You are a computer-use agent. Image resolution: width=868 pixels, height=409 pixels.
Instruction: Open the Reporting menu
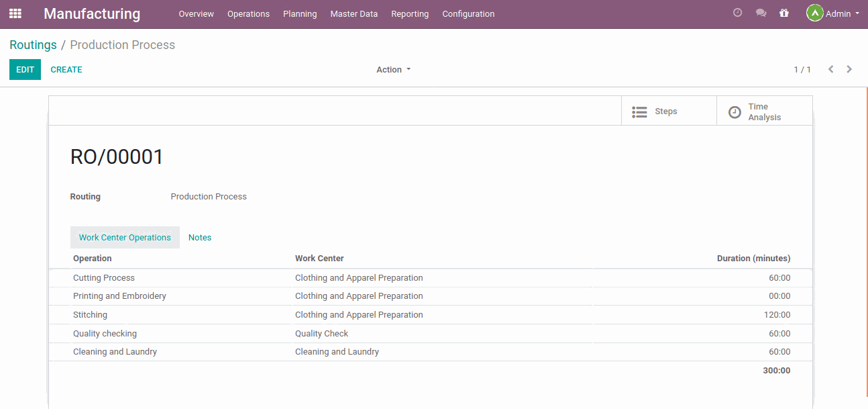click(x=410, y=14)
